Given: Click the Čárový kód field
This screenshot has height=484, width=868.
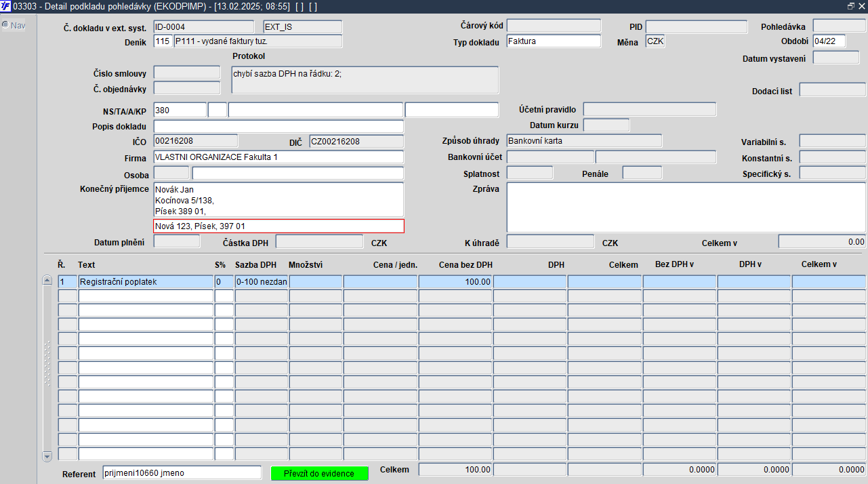Looking at the screenshot, I should (x=554, y=26).
